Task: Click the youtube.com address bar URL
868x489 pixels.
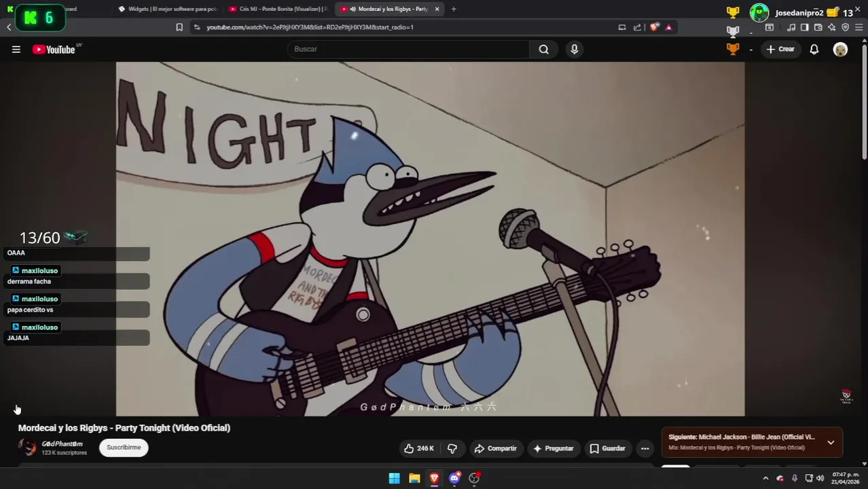Action: coord(310,27)
